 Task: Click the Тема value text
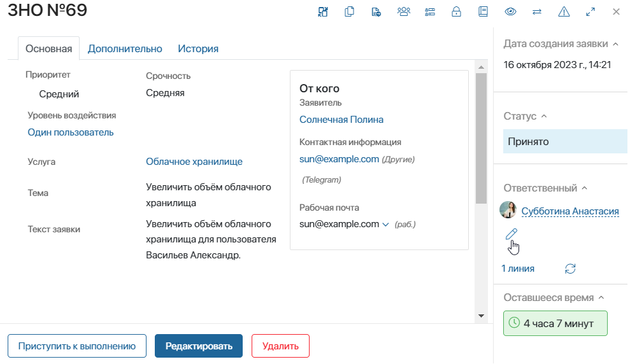coord(208,195)
